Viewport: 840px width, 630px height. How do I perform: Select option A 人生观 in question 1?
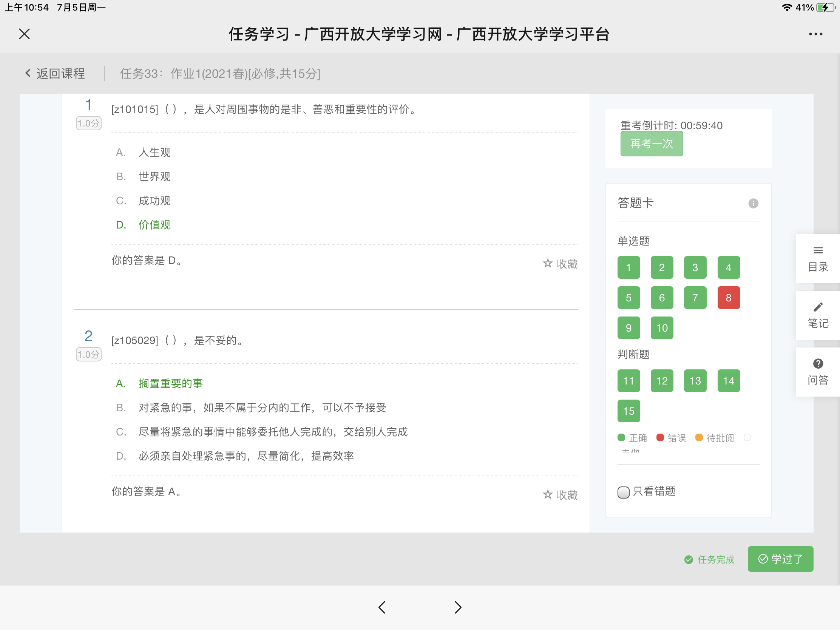click(154, 152)
